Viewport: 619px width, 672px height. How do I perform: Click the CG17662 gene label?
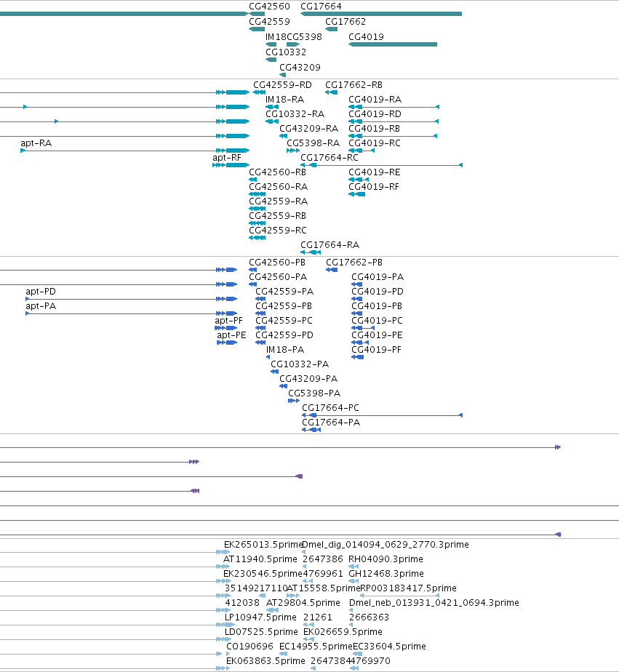click(x=346, y=22)
